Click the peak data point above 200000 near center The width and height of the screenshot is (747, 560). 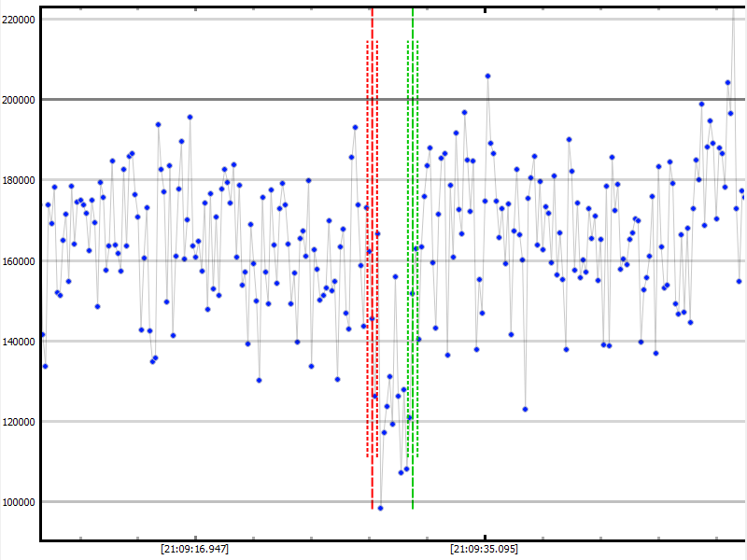(x=487, y=76)
